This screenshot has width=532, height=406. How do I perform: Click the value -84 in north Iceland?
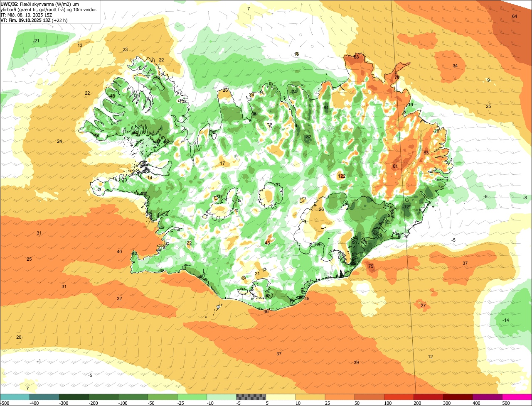tap(325, 108)
